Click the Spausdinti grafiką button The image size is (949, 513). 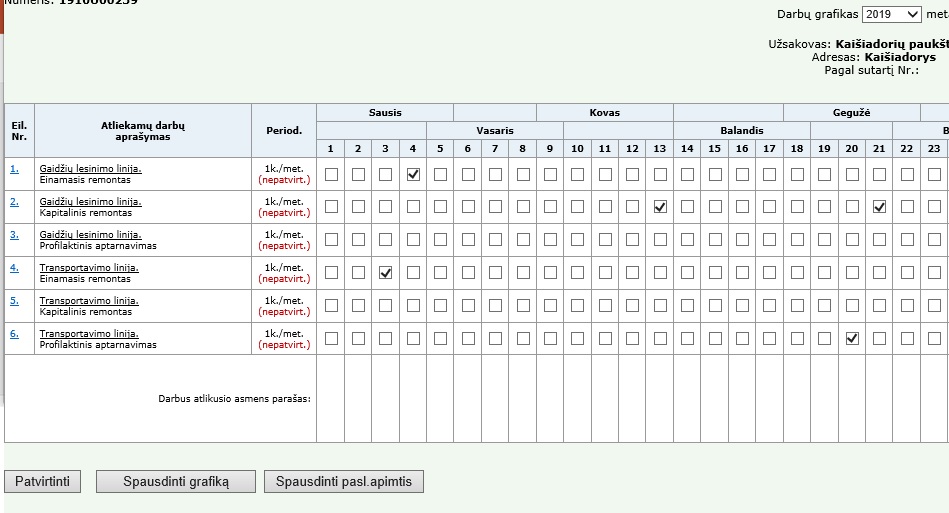176,482
